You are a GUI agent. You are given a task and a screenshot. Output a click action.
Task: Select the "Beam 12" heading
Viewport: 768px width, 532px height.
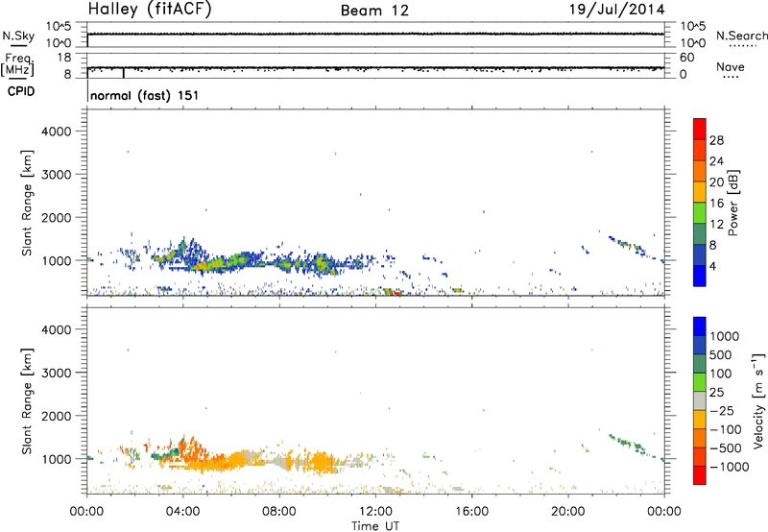pos(374,11)
